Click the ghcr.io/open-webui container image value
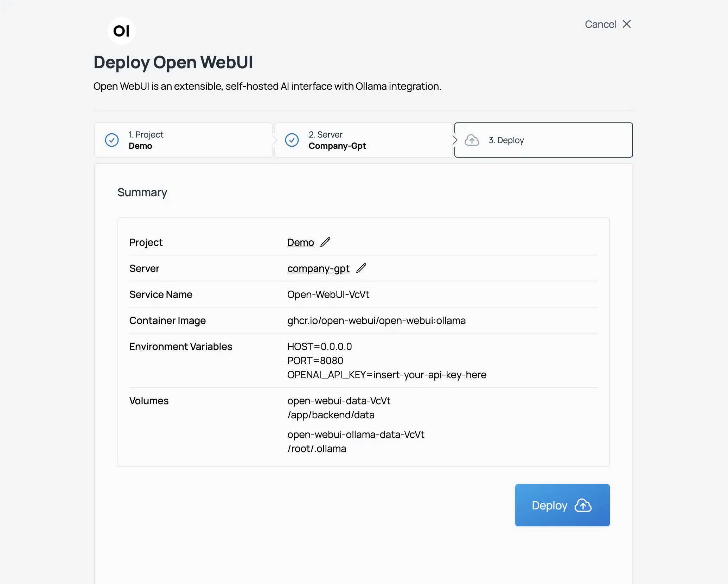 click(x=376, y=320)
